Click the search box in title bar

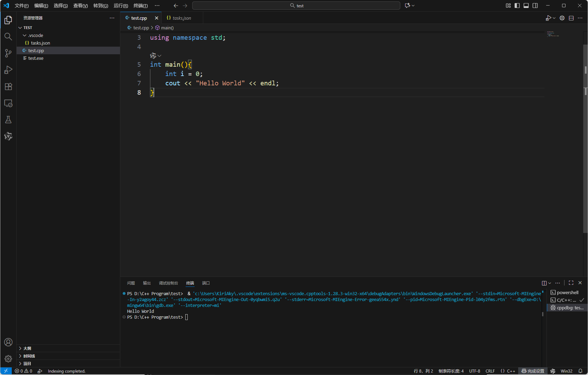pos(296,6)
